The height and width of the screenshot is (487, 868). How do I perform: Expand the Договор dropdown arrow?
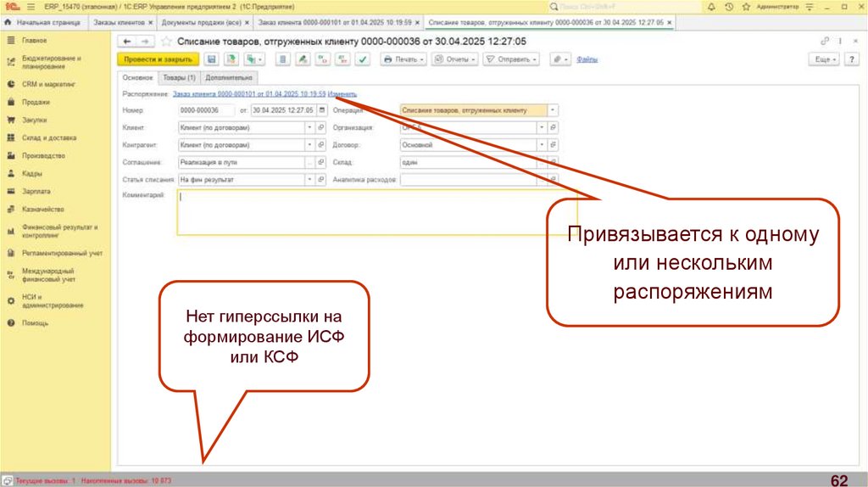[x=542, y=145]
